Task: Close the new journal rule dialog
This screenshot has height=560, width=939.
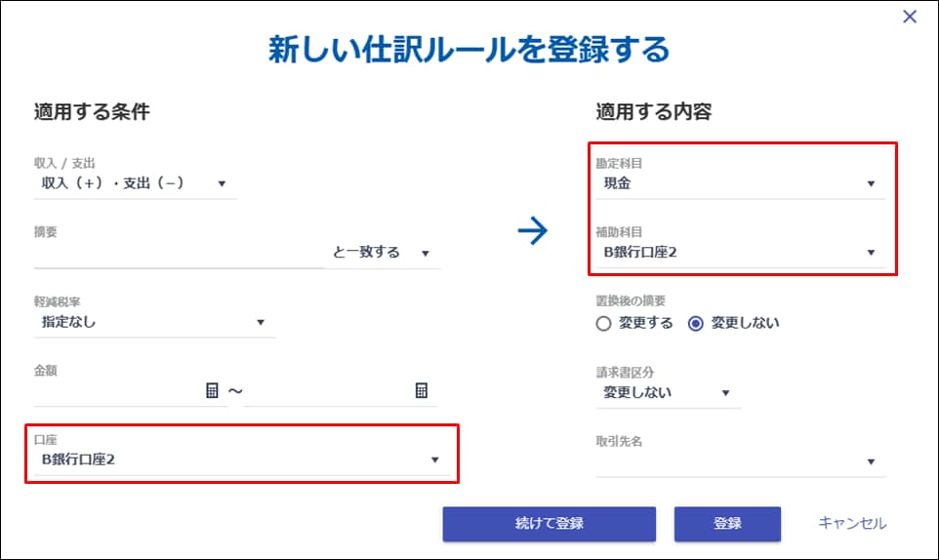Action: pyautogui.click(x=910, y=17)
